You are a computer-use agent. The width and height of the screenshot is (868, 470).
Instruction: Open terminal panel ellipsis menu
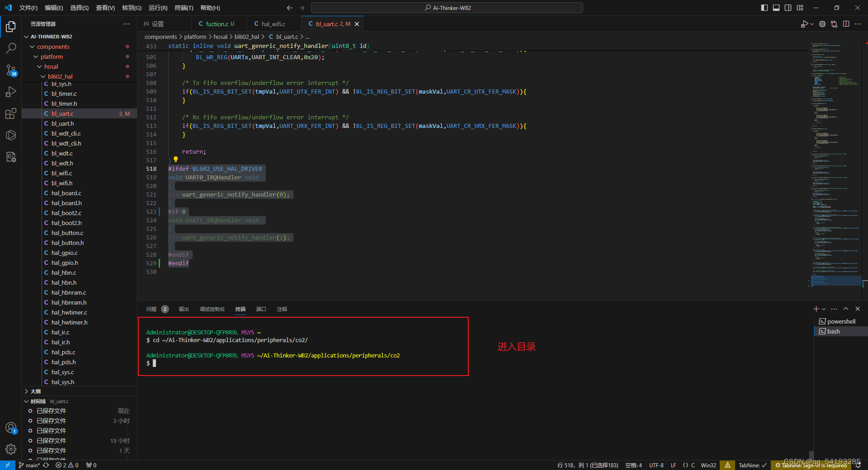834,309
